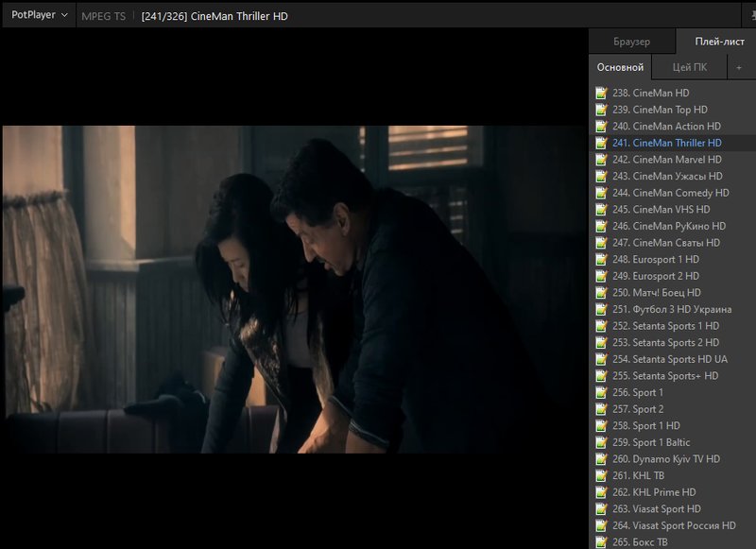Switch to the Браузер tab
This screenshot has width=756, height=549.
coord(631,42)
